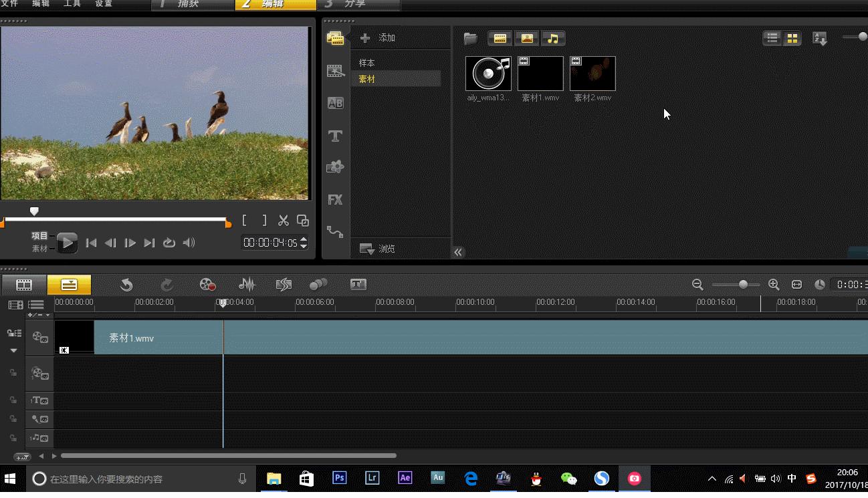Toggle photo files visibility in library
This screenshot has width=868, height=498.
pyautogui.click(x=527, y=39)
